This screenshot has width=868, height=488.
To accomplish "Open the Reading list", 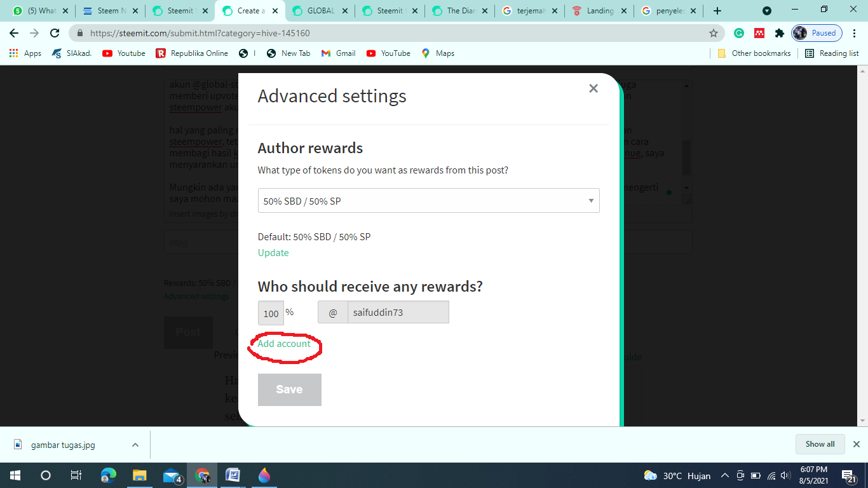I will point(832,53).
